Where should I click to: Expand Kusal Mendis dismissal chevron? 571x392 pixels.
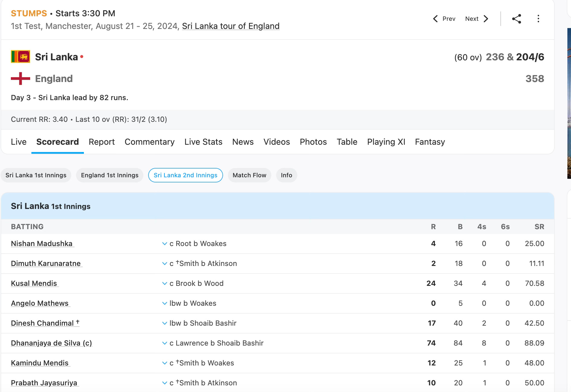[164, 283]
